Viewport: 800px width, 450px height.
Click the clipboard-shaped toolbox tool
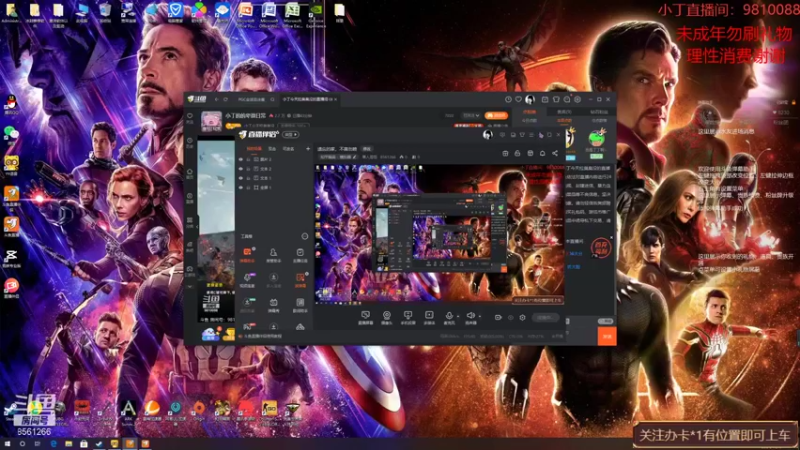pyautogui.click(x=300, y=254)
